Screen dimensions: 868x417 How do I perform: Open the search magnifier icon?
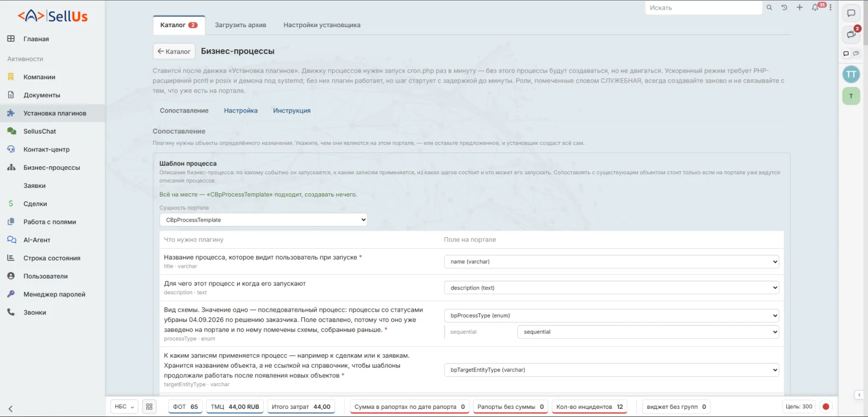click(769, 8)
